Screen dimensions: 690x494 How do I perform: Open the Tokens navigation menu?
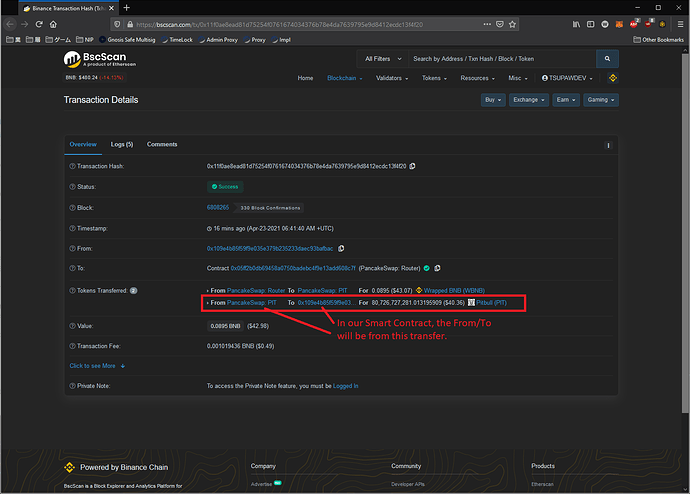[434, 78]
